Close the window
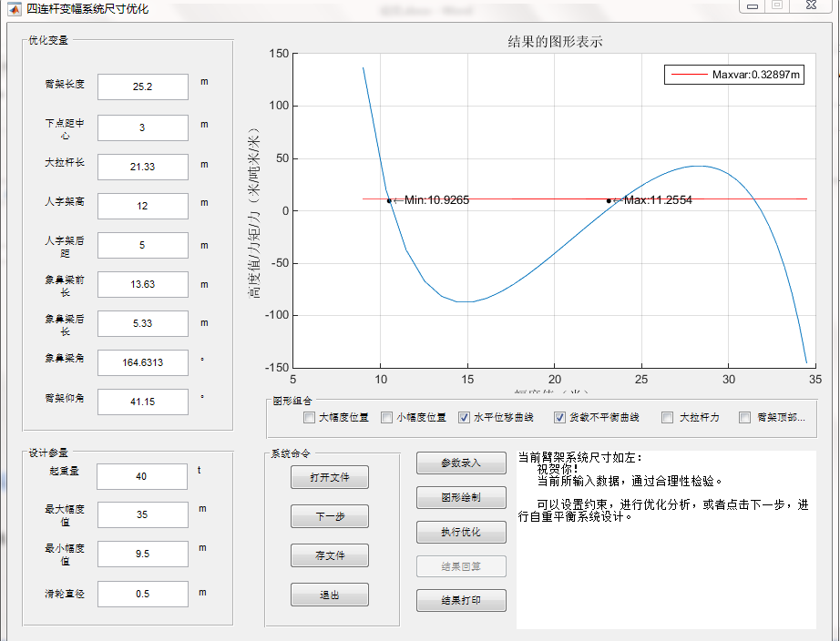 coord(811,5)
